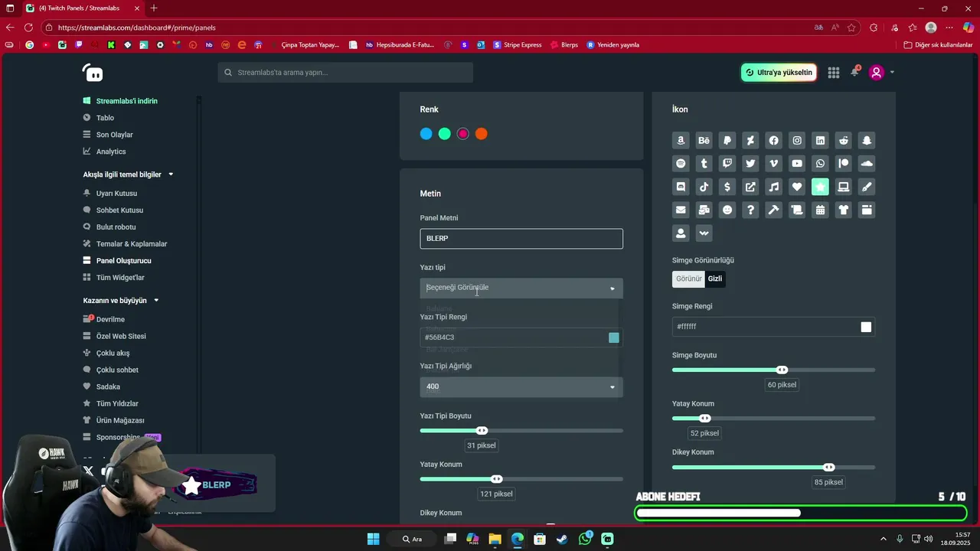Pick the dollar sign icon
Image resolution: width=980 pixels, height=551 pixels.
click(x=727, y=187)
